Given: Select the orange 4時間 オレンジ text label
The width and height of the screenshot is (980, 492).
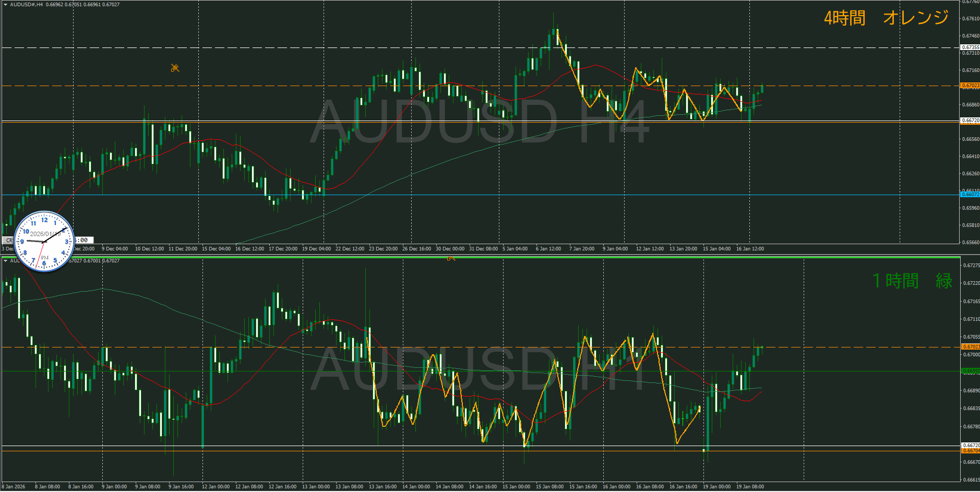Looking at the screenshot, I should [886, 18].
